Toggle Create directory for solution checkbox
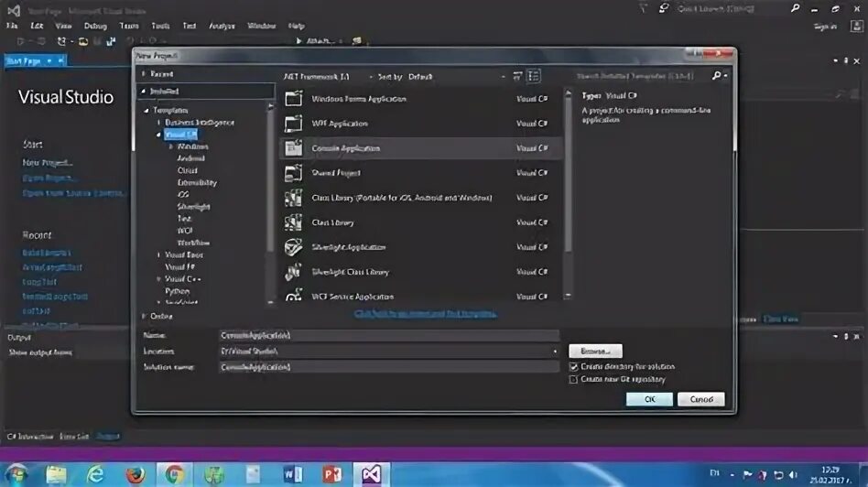Viewport: 868px width, 487px height. click(x=573, y=367)
